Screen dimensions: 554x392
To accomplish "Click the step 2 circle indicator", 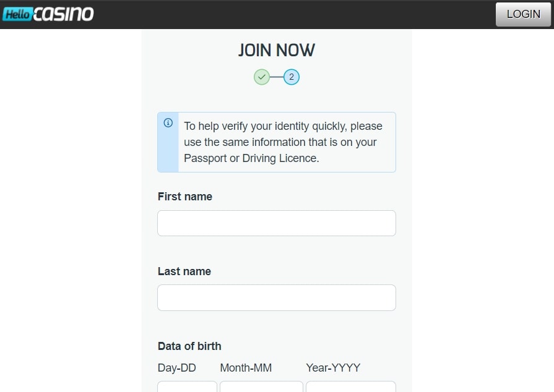I will pyautogui.click(x=291, y=77).
